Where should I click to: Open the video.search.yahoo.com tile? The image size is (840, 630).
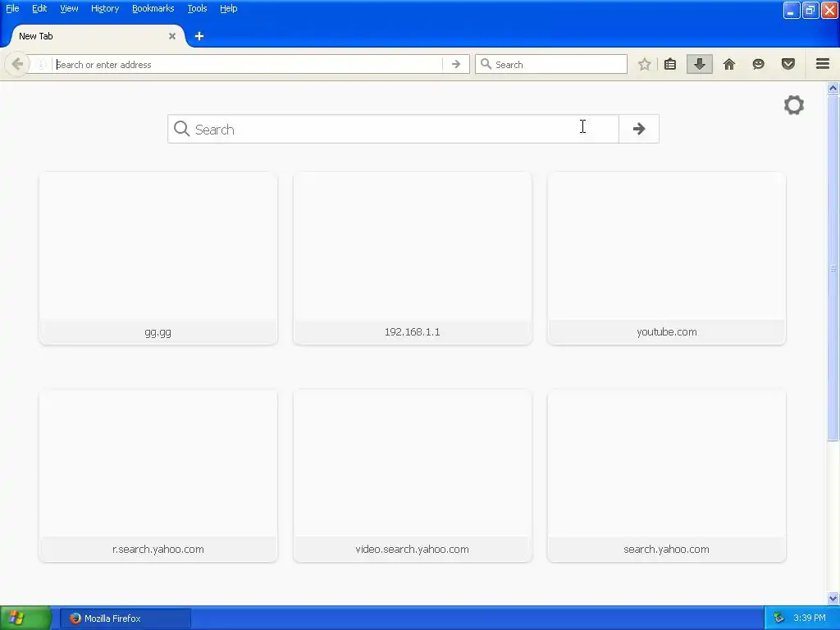(x=413, y=476)
